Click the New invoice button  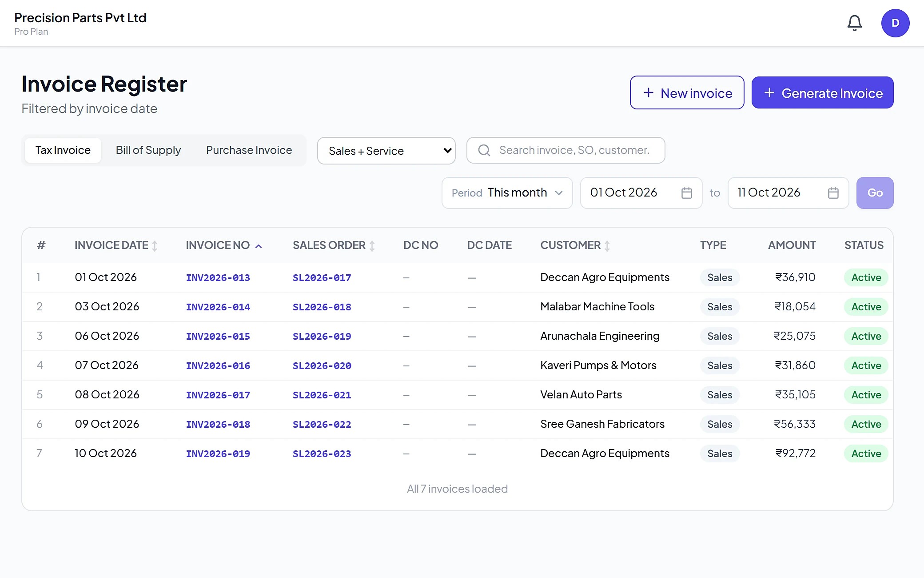[687, 92]
